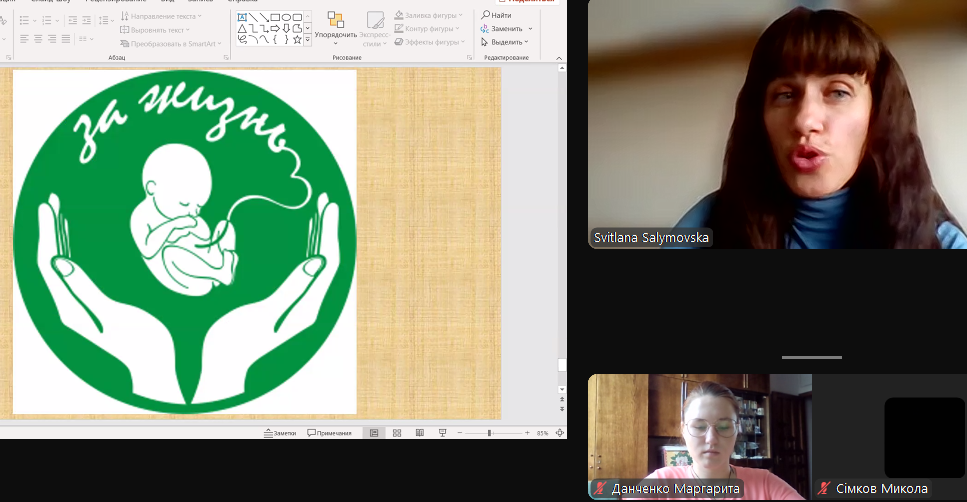Pick the straight Line shape
This screenshot has height=502, width=967.
[x=253, y=17]
